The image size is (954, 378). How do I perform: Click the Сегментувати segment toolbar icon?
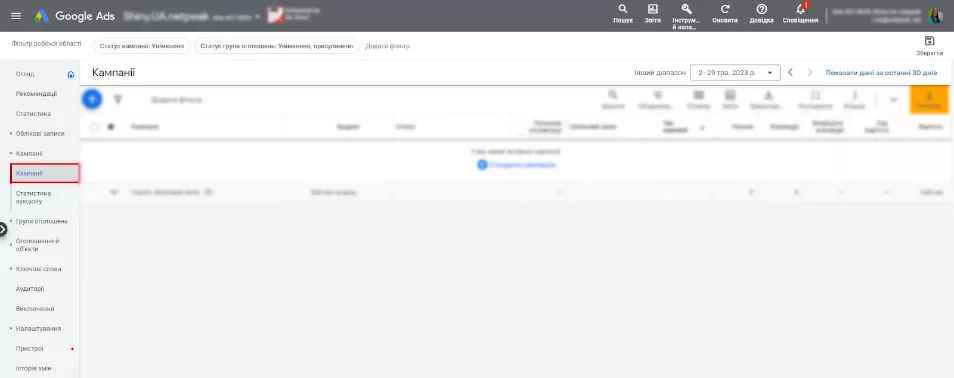pyautogui.click(x=657, y=99)
